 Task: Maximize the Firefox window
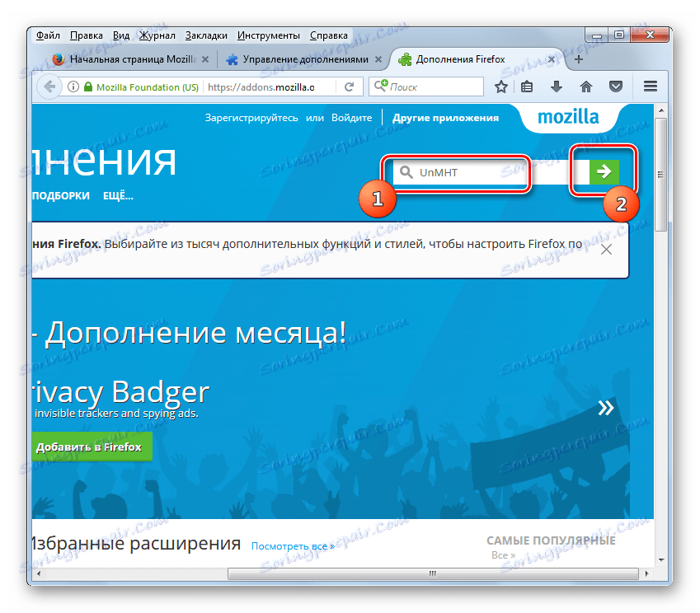click(618, 35)
